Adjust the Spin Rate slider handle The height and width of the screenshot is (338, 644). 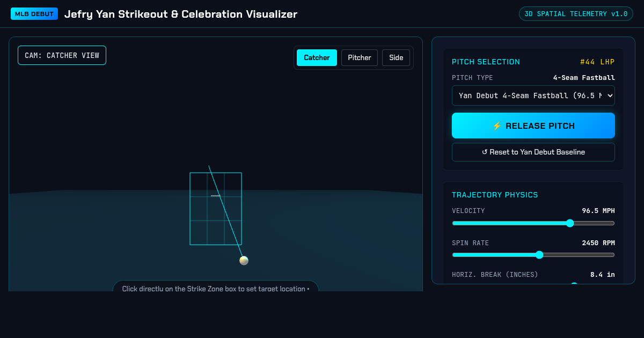(539, 255)
